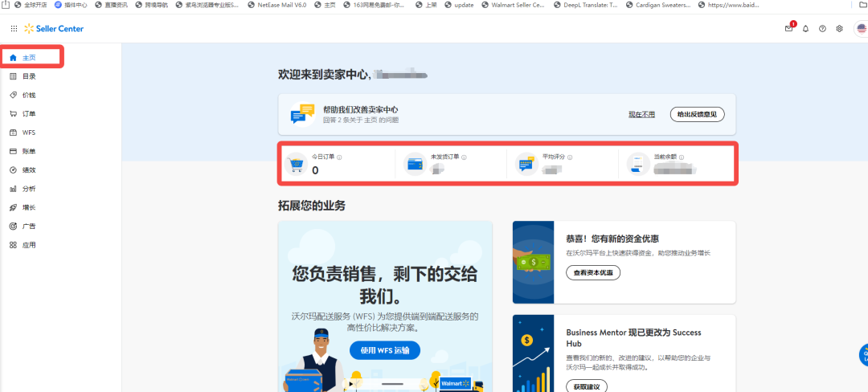This screenshot has width=868, height=392.
Task: Click the 现在不用 link
Action: click(641, 114)
